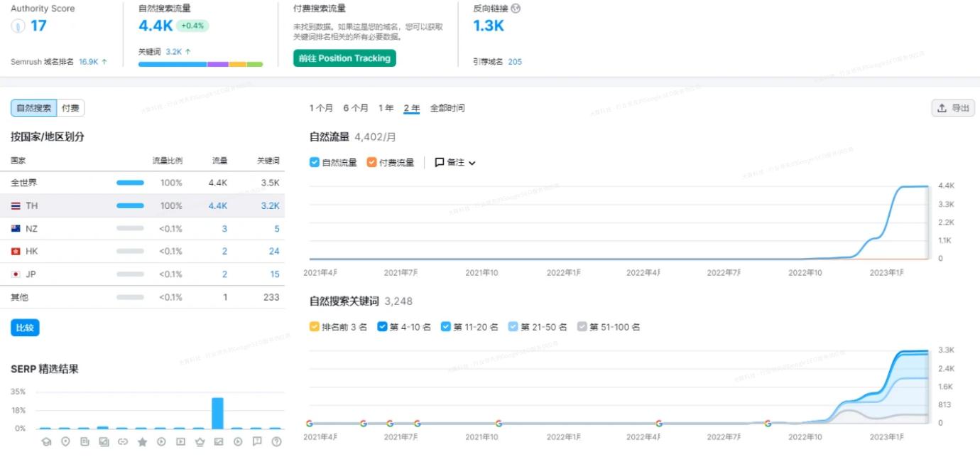The image size is (980, 462).
Task: Open the Position Tracking export icon
Action: click(x=952, y=107)
